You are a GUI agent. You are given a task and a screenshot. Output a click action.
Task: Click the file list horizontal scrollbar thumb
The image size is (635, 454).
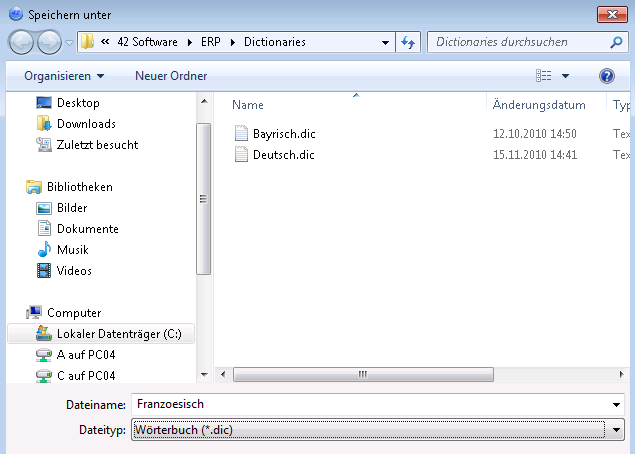click(363, 375)
